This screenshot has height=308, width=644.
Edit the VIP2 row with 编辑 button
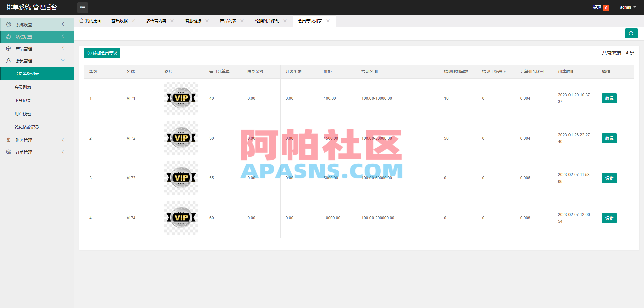[x=609, y=138]
